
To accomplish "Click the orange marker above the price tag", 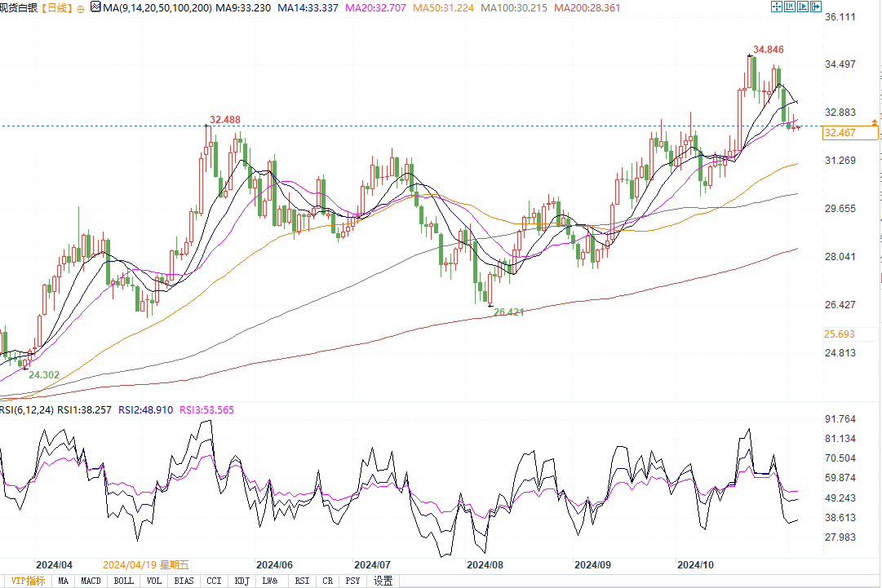I will (875, 122).
